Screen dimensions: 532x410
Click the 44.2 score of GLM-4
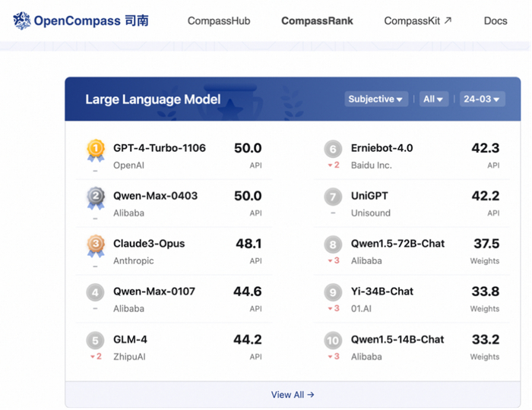click(247, 339)
